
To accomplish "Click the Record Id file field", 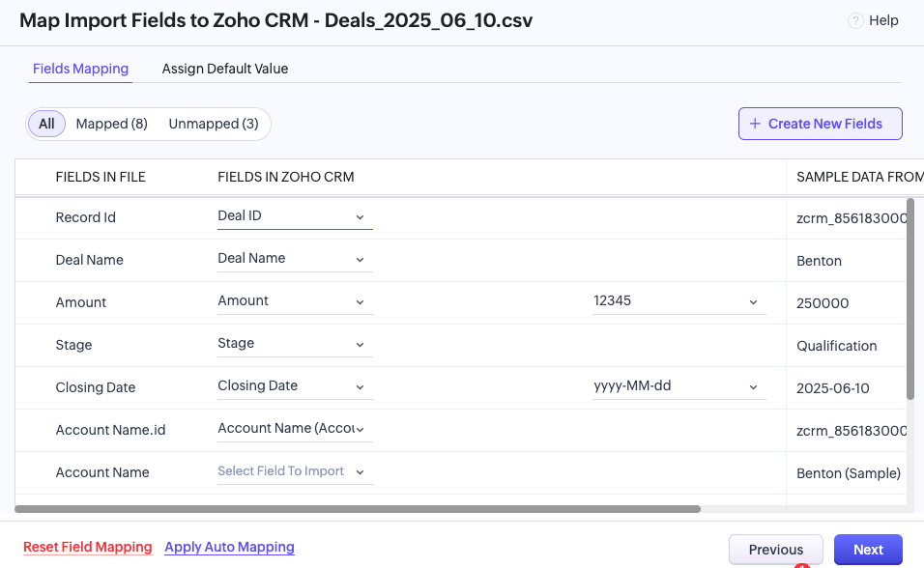I will coord(85,217).
